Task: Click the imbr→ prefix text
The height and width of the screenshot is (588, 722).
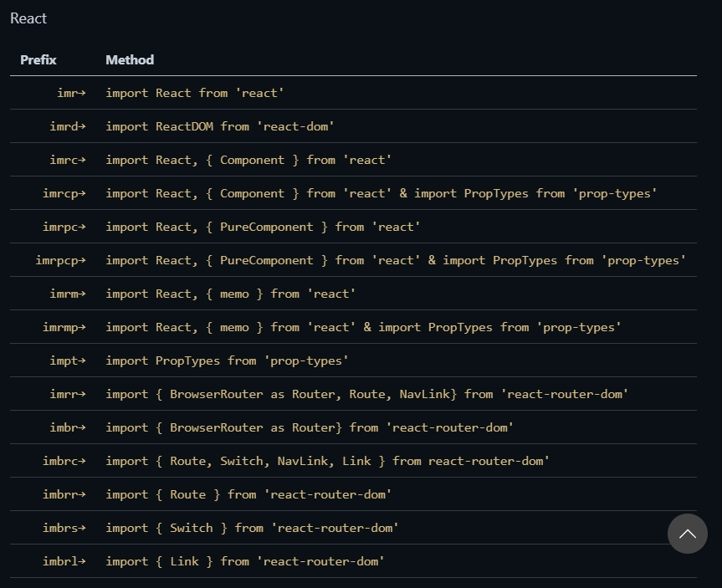Action: click(x=68, y=427)
